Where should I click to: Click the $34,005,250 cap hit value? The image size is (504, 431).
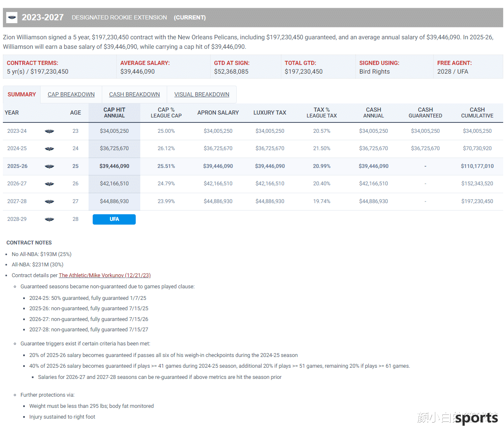pyautogui.click(x=114, y=131)
